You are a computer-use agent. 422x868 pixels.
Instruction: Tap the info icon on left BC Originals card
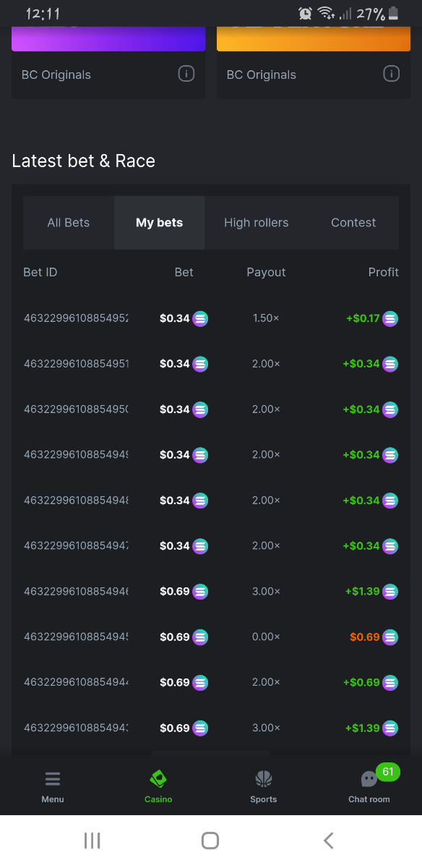(186, 74)
